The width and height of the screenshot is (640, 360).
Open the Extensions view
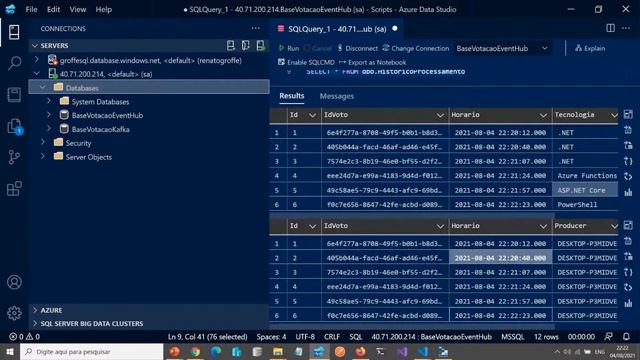(14, 189)
